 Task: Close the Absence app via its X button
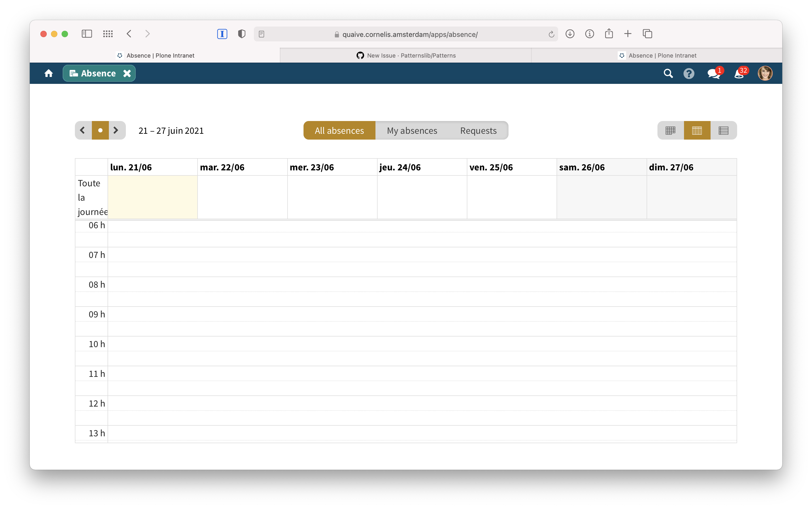(x=127, y=73)
